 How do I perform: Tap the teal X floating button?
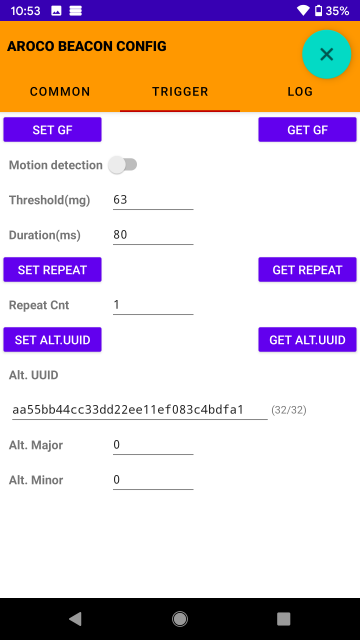tap(327, 54)
